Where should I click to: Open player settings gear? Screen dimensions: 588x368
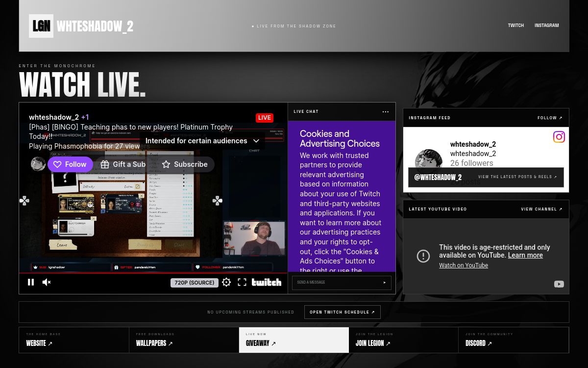click(226, 282)
